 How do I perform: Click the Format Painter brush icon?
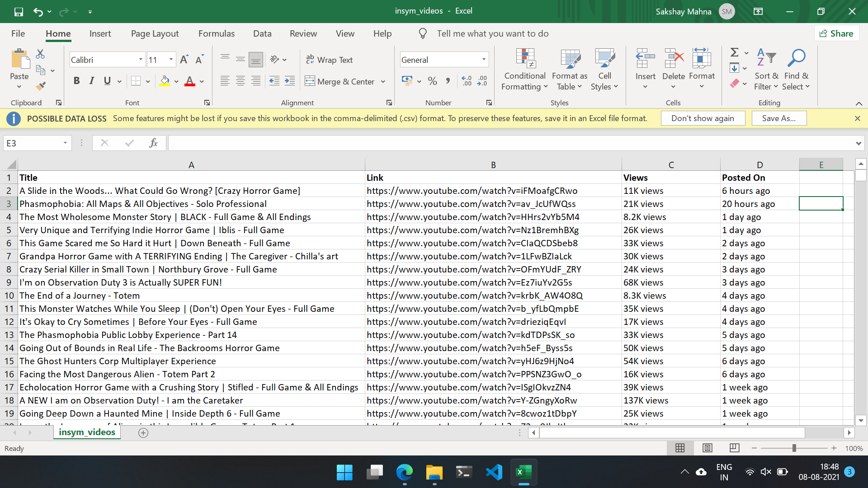[x=41, y=85]
